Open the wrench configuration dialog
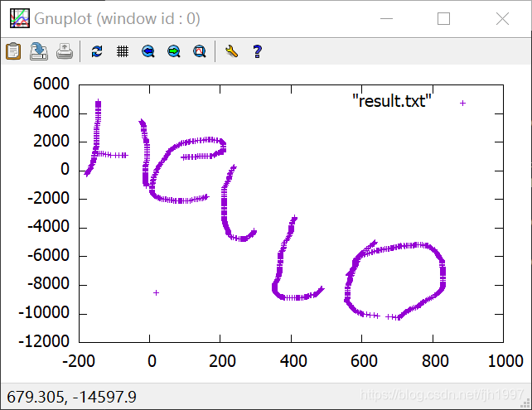532x410 pixels. click(x=232, y=51)
